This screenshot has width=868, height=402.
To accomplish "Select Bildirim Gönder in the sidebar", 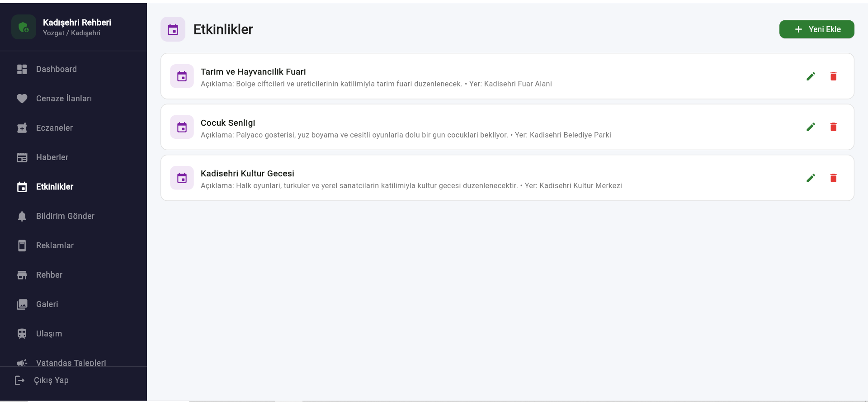I will coord(65,216).
